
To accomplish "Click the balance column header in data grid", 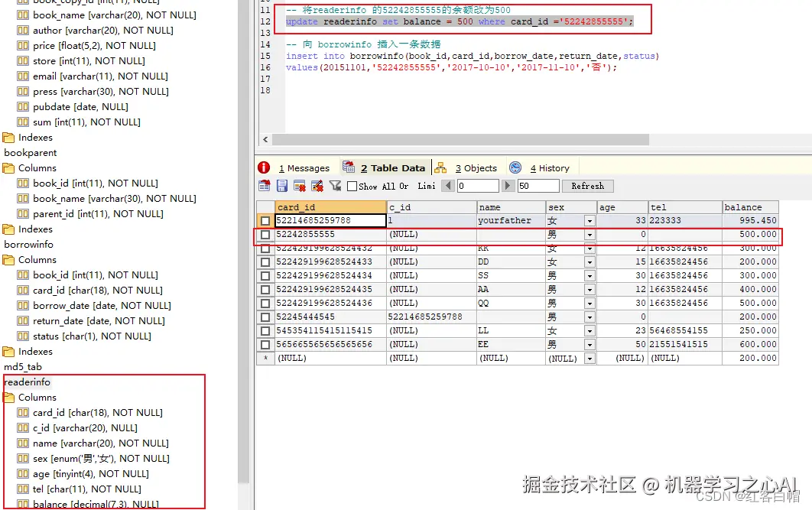I will click(x=750, y=207).
